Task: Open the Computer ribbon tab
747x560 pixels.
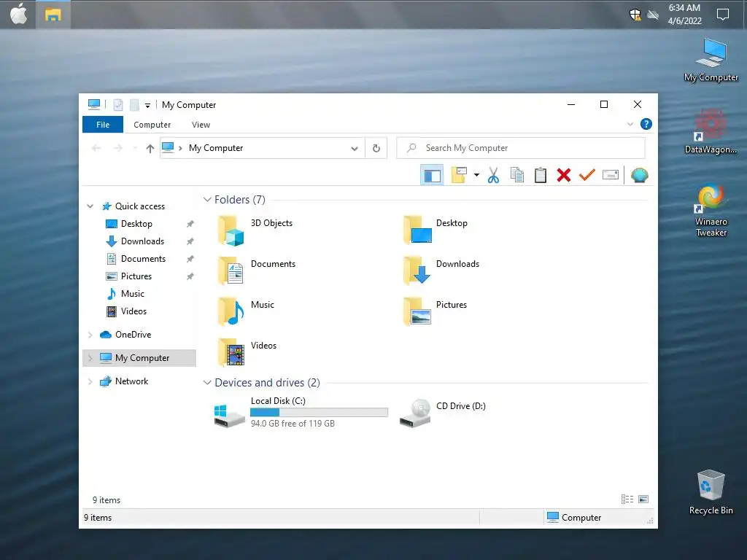Action: 152,125
